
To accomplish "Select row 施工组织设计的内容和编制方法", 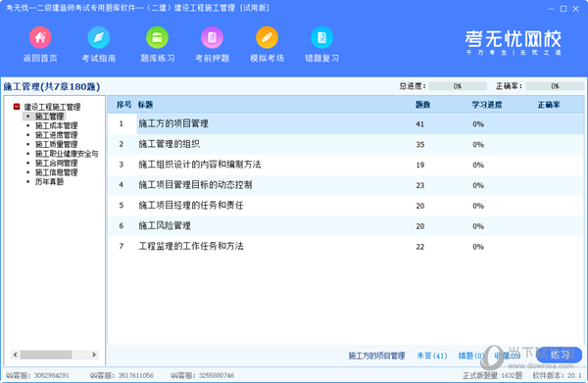I will pyautogui.click(x=346, y=165).
